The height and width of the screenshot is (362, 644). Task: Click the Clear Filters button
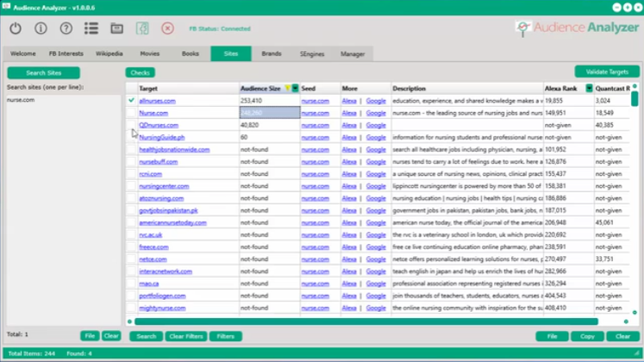[x=186, y=336]
